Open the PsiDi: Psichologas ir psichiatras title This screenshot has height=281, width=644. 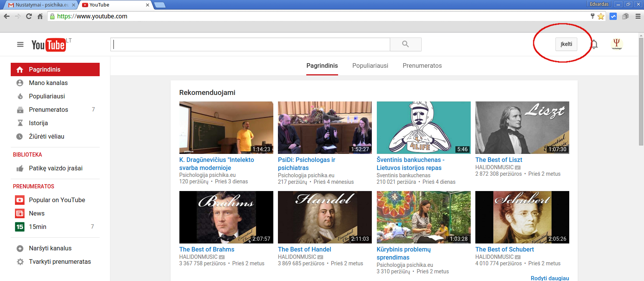307,164
